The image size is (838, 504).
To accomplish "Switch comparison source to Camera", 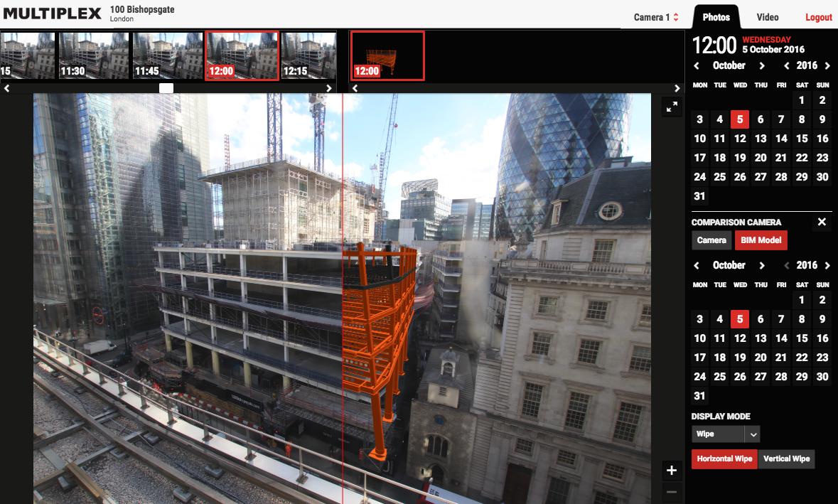I will click(711, 240).
